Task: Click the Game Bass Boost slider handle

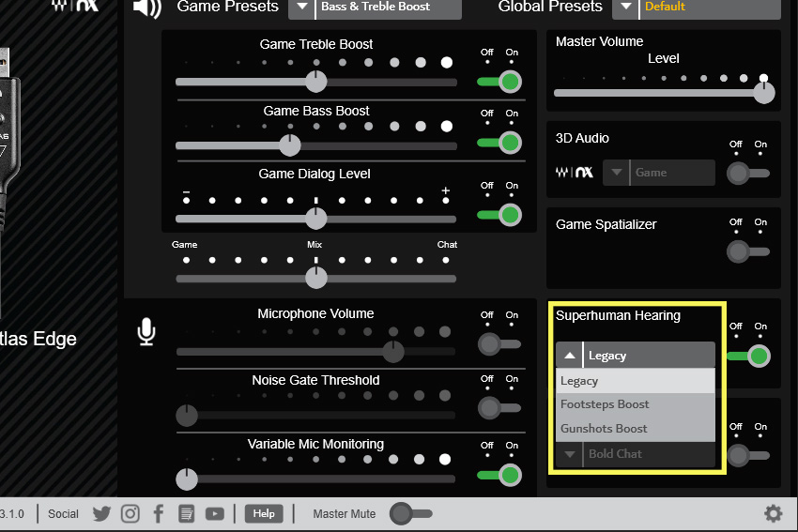Action: click(290, 145)
